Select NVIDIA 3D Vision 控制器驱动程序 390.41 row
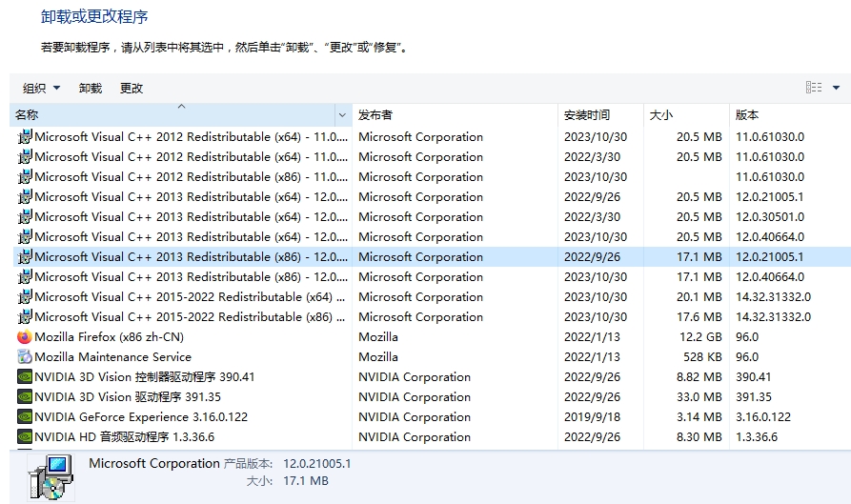This screenshot has height=504, width=851. (145, 377)
